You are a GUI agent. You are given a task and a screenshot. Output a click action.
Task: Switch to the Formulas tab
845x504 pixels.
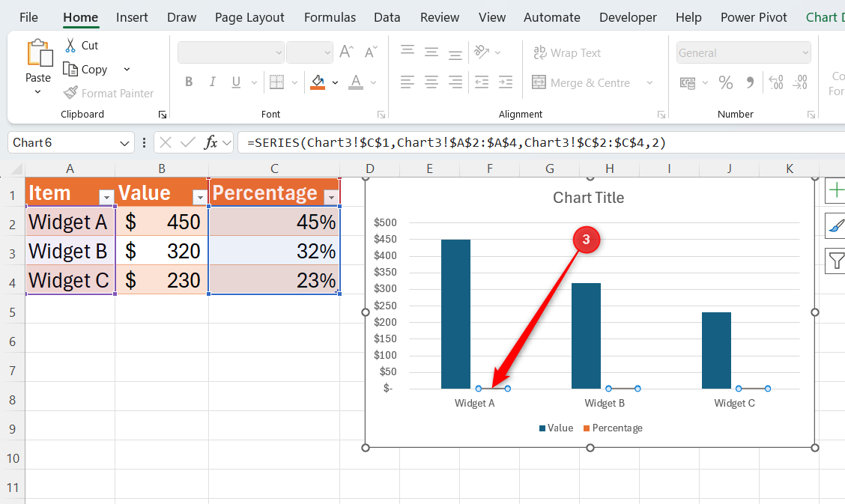(x=330, y=17)
